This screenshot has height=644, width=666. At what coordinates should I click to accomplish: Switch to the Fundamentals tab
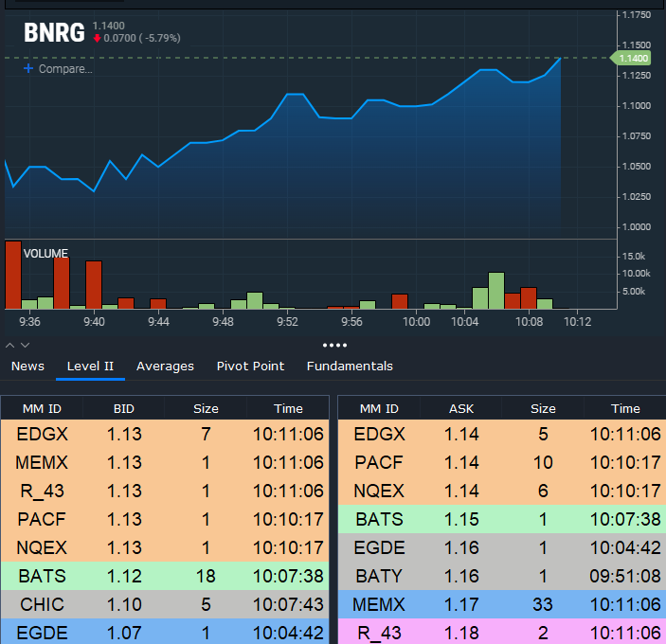pos(350,366)
